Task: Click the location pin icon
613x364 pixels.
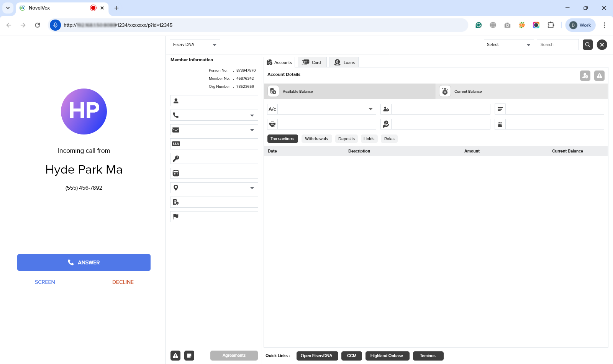Action: point(176,188)
